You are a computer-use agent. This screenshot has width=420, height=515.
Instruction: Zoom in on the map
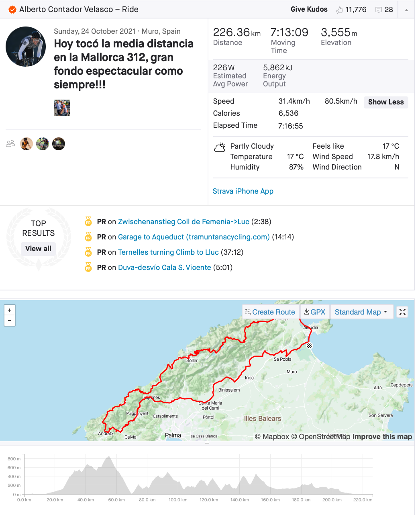click(x=10, y=310)
